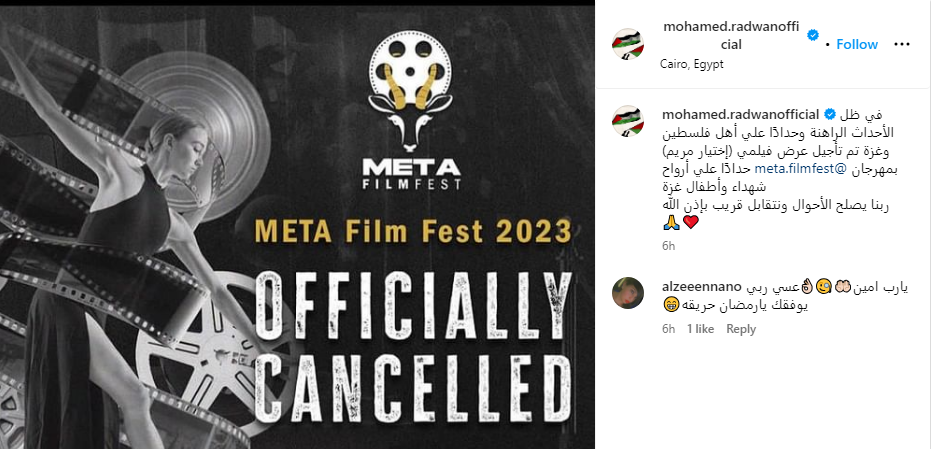Open more options three-dot menu

point(902,44)
